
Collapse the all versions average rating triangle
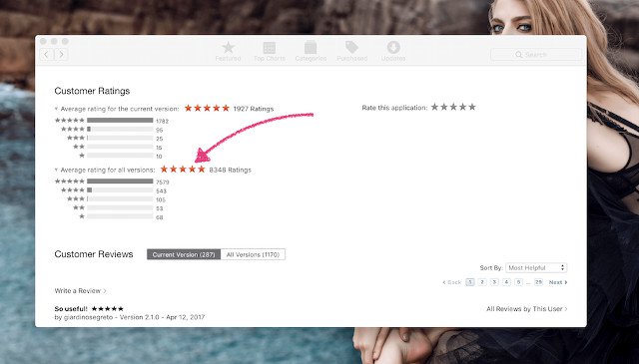pyautogui.click(x=56, y=170)
